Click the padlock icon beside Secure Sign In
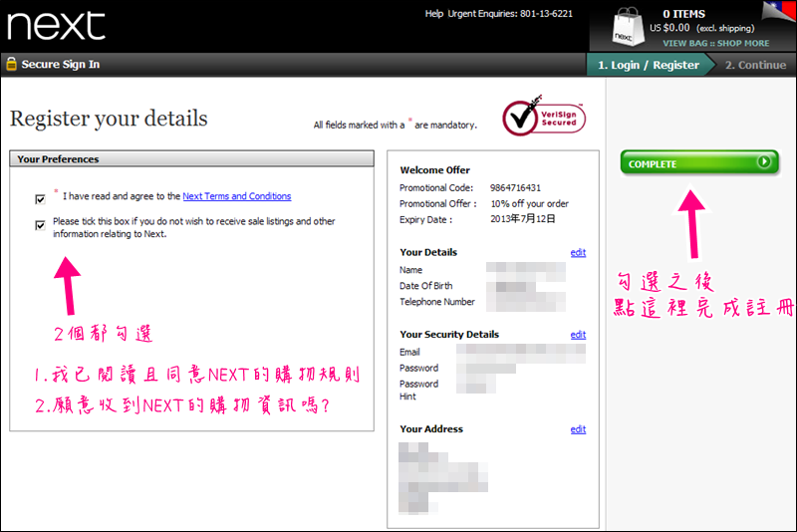The width and height of the screenshot is (797, 532). (11, 64)
